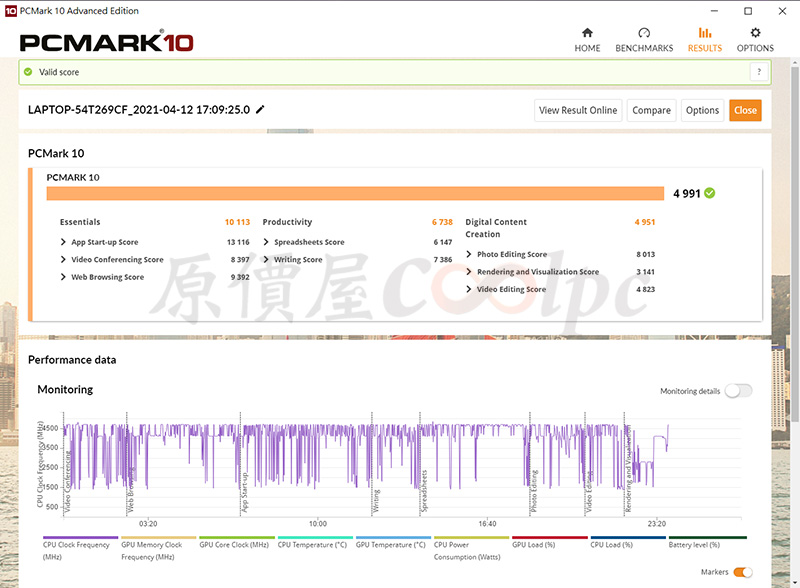Image resolution: width=800 pixels, height=588 pixels.
Task: Expand Video Editing Score details
Action: click(x=469, y=289)
